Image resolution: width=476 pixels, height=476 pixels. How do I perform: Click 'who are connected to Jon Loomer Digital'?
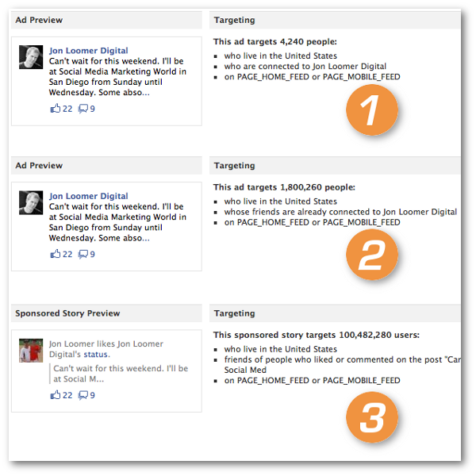point(305,66)
